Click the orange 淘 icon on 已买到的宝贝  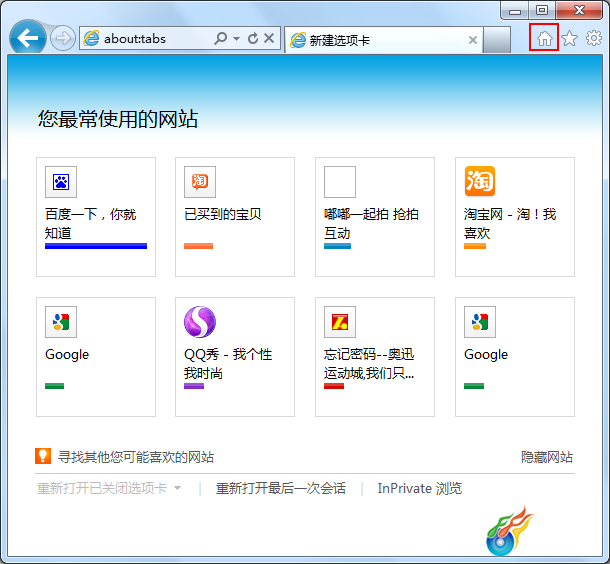pos(200,182)
